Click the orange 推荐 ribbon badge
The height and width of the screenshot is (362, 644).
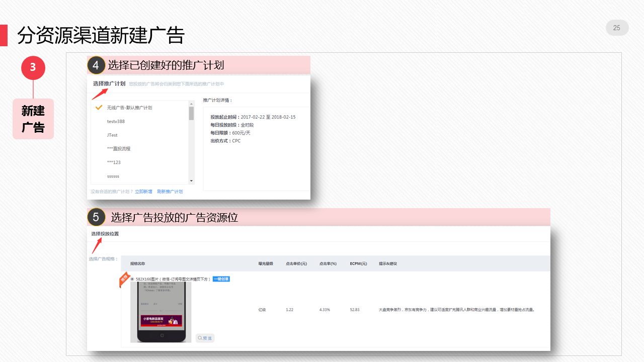coord(124,280)
